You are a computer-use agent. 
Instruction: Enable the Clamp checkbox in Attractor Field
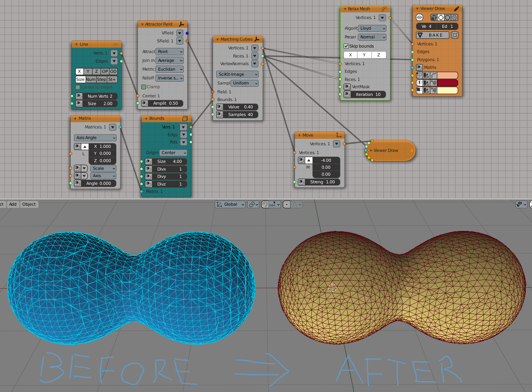click(144, 87)
